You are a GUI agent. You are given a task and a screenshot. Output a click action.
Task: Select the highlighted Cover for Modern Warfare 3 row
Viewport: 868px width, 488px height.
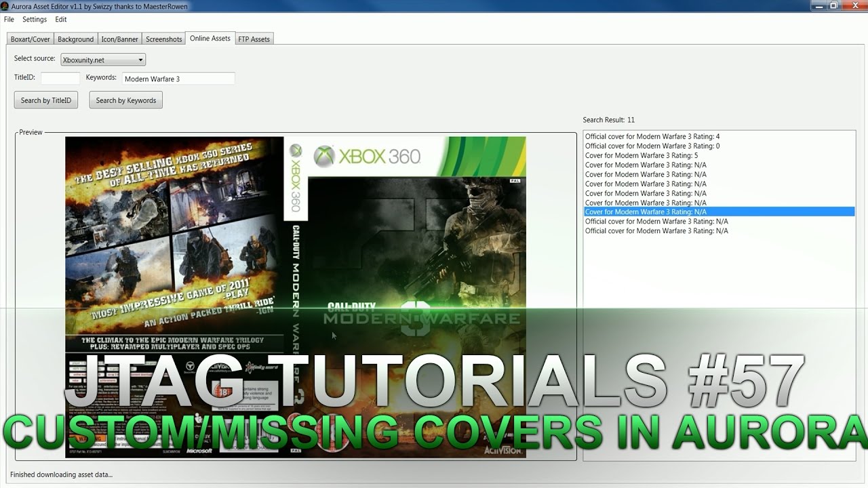tap(719, 212)
